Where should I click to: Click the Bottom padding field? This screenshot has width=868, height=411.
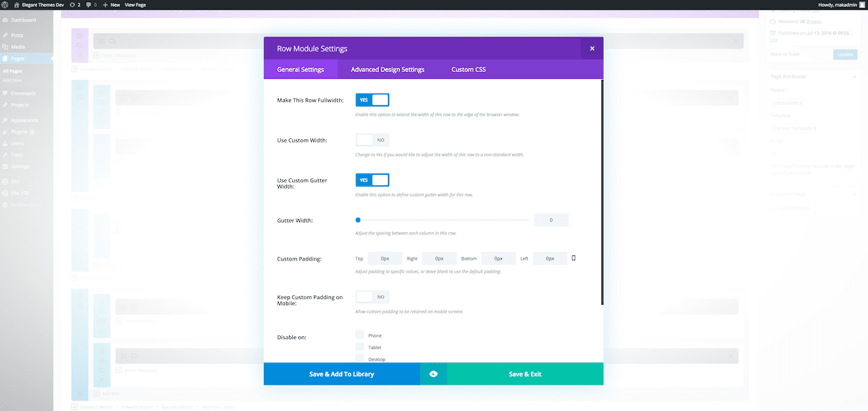coord(499,258)
